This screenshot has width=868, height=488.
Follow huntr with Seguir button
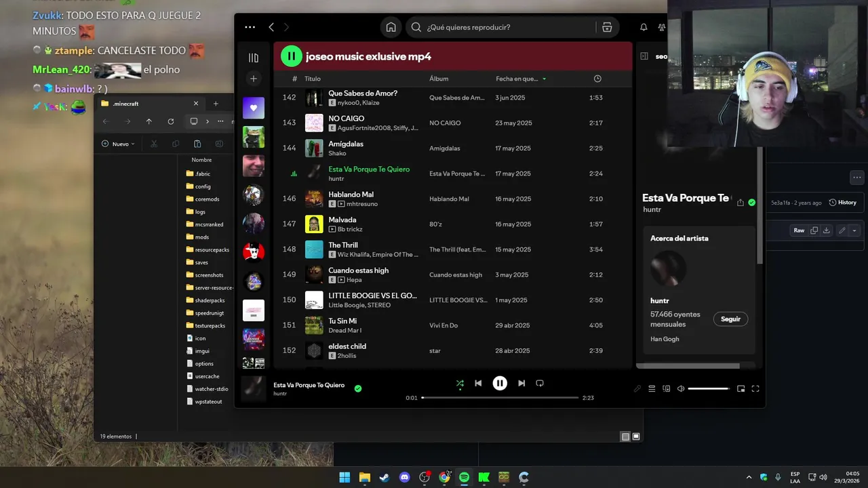(730, 319)
